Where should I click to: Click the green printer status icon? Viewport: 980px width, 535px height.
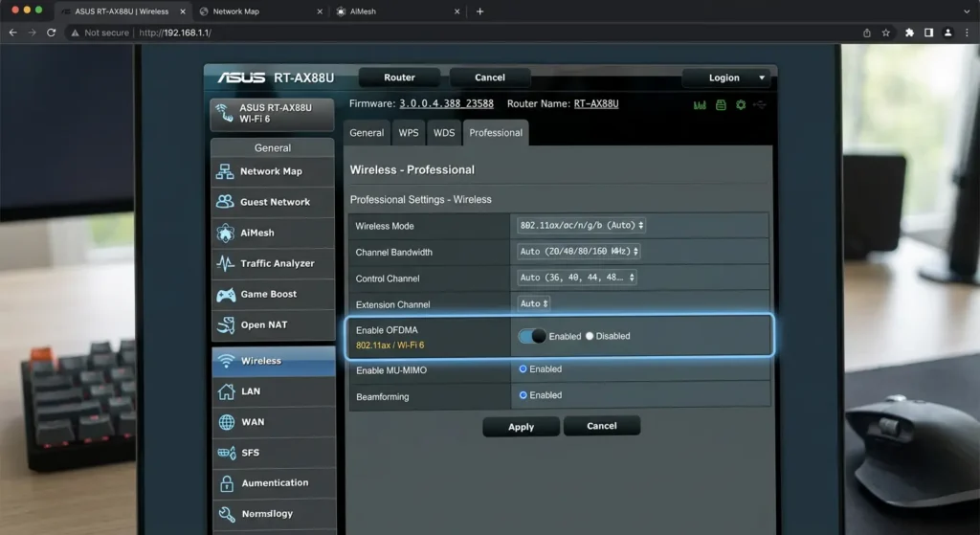coord(721,105)
